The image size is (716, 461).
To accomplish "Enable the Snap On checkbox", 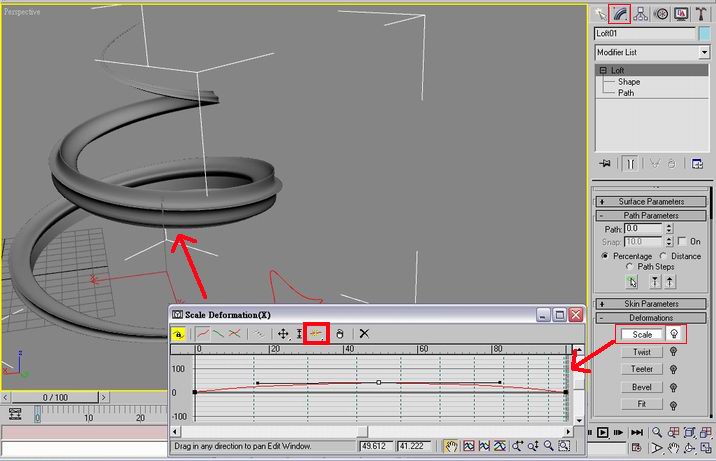I will pyautogui.click(x=682, y=242).
